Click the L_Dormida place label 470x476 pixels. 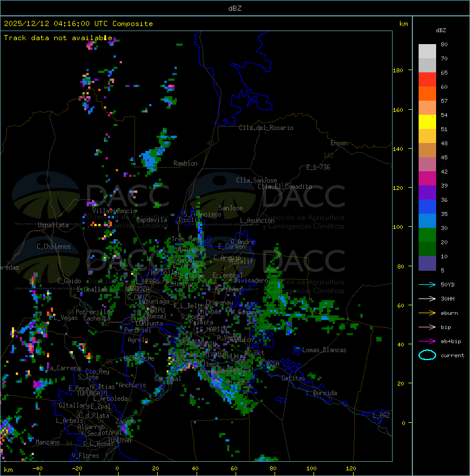321,393
